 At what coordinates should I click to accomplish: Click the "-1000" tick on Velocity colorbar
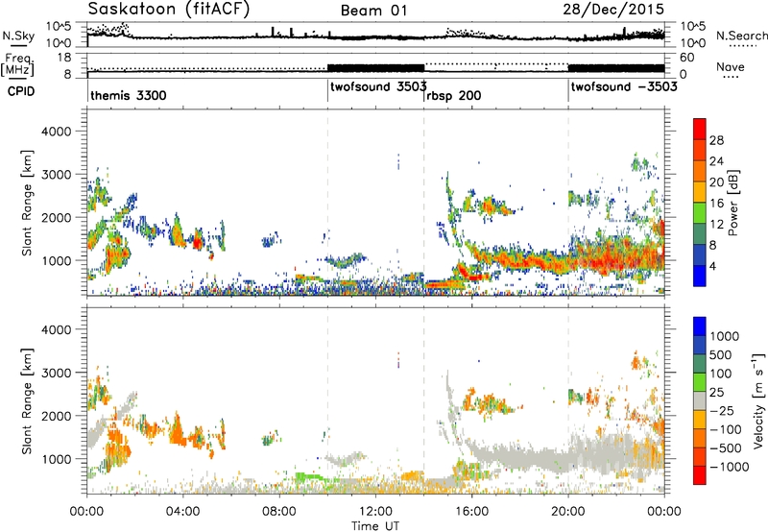click(x=729, y=467)
